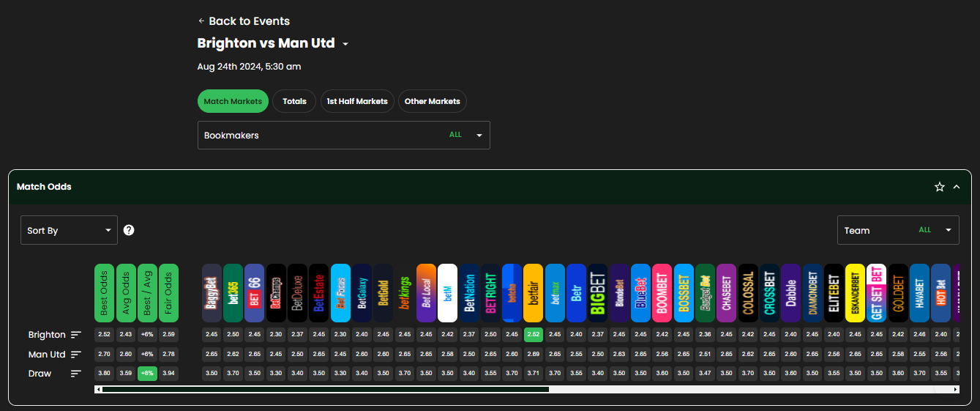Viewport: 980px width, 411px height.
Task: Click the GOLDBET bookmaker logo
Action: pyautogui.click(x=898, y=293)
